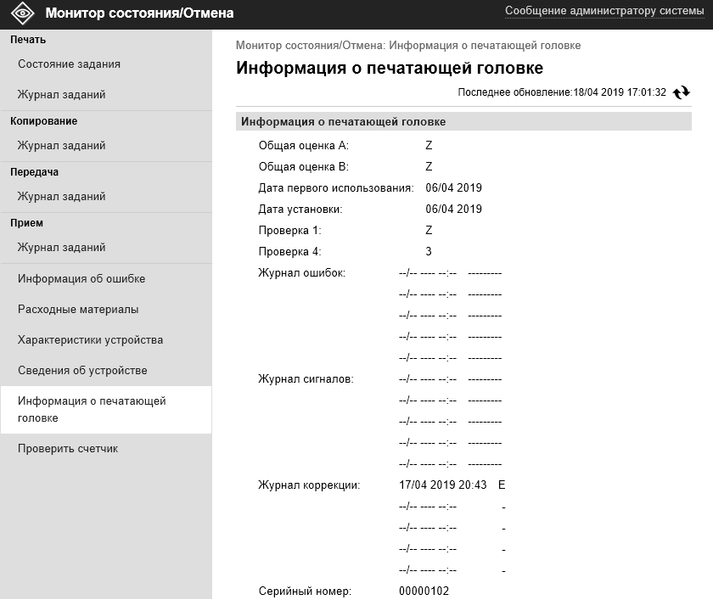713x599 pixels.
Task: Click the Дата первого использования value
Action: tap(453, 187)
